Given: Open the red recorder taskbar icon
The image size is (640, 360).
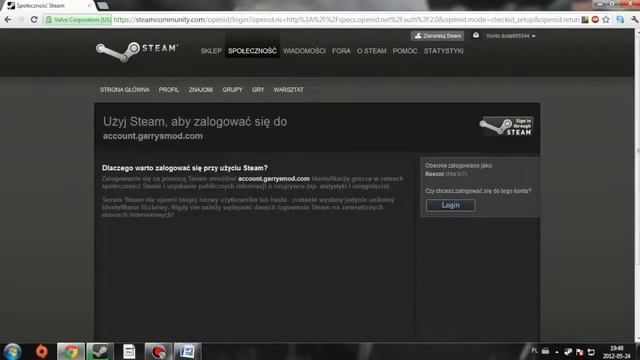Looking at the screenshot, I should coord(158,351).
